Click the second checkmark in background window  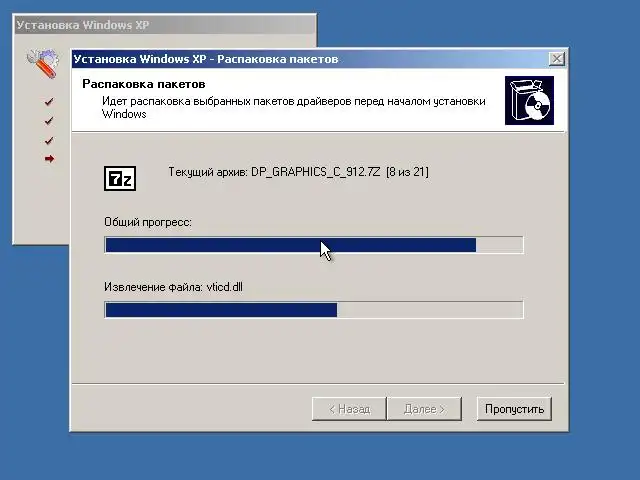[49, 121]
